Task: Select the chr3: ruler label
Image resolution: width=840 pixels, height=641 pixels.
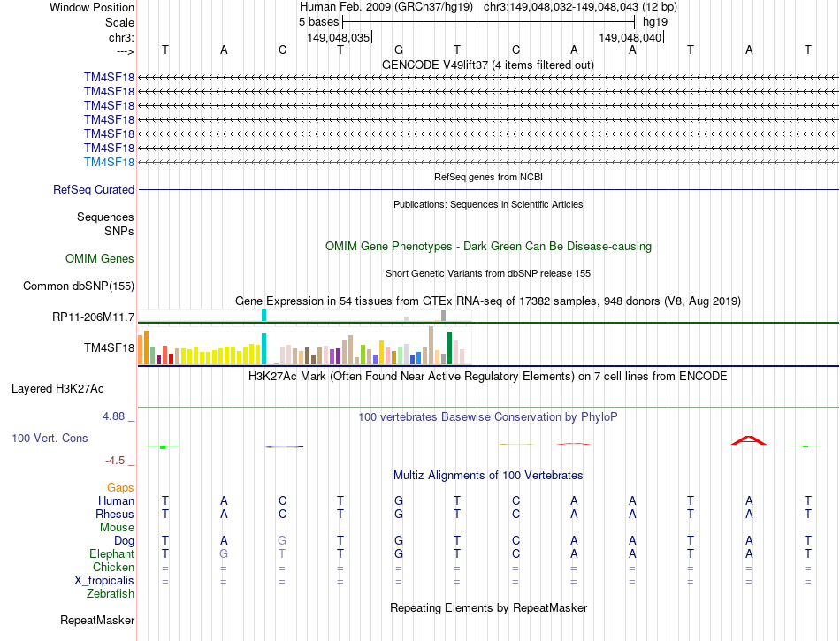Action: point(121,37)
